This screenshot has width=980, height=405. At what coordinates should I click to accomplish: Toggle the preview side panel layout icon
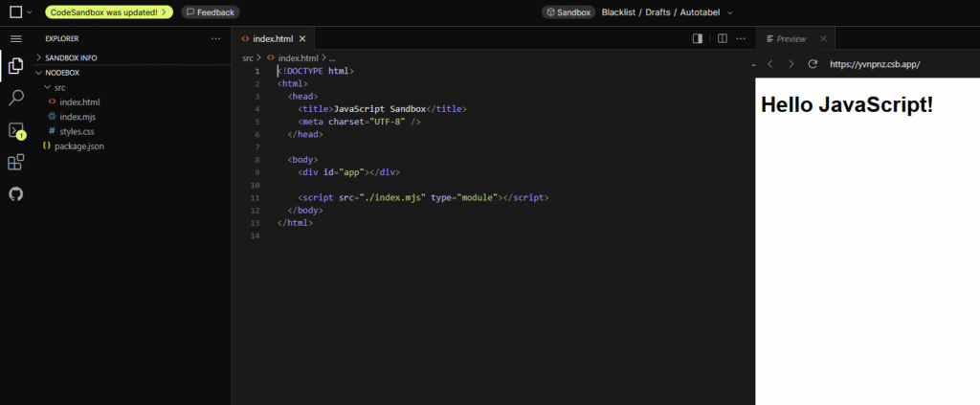pos(698,38)
